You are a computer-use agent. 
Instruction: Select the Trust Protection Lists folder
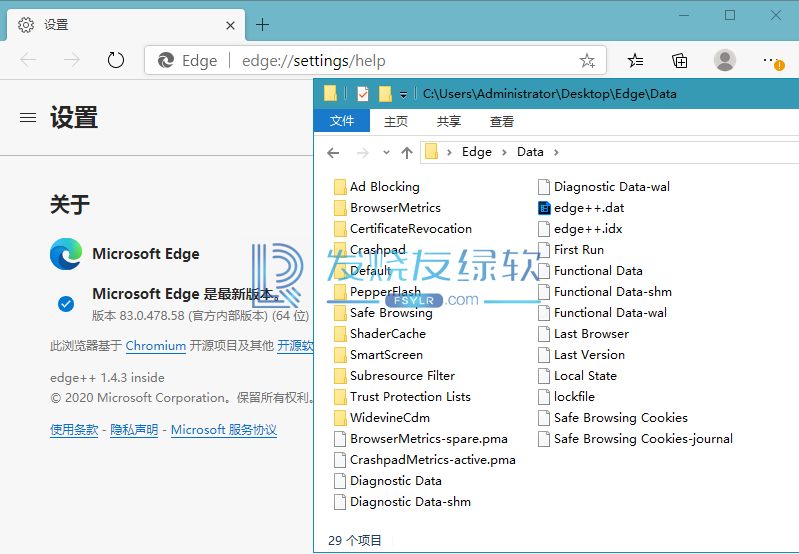click(x=403, y=397)
